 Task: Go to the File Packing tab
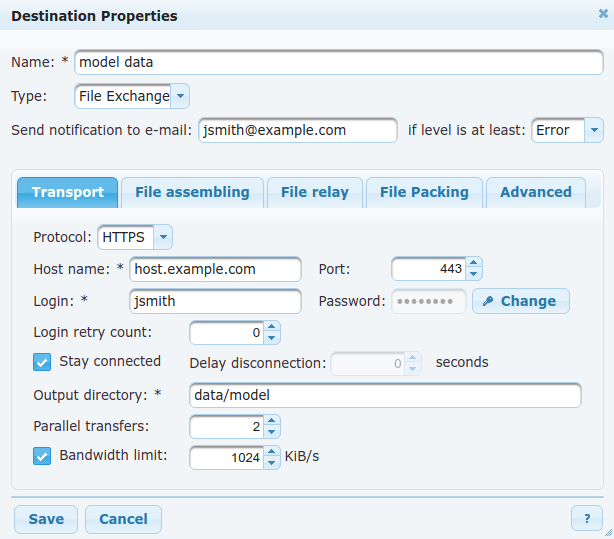(x=424, y=192)
